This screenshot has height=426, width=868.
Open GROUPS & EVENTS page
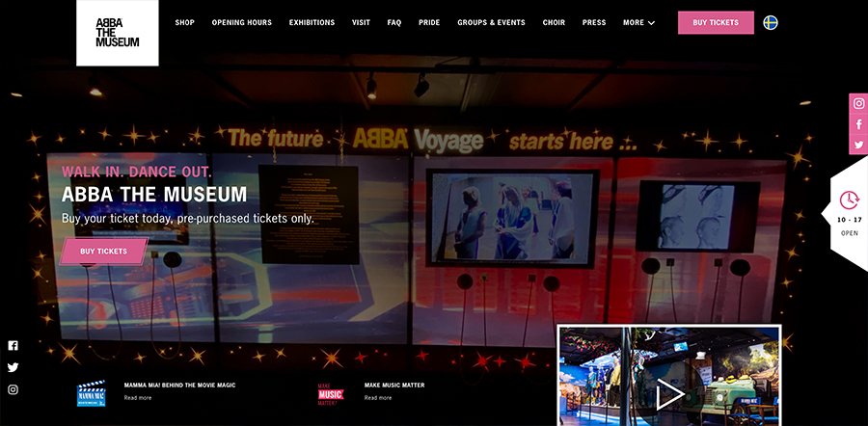point(491,23)
